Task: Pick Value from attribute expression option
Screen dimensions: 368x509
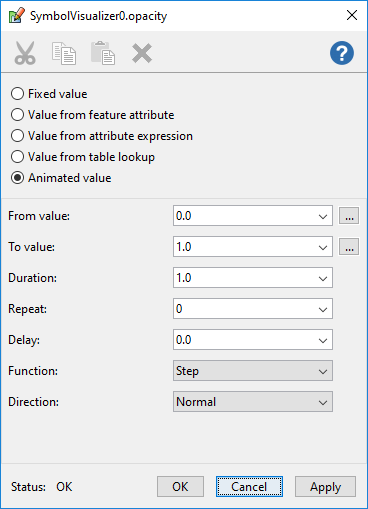Action: coord(102,136)
